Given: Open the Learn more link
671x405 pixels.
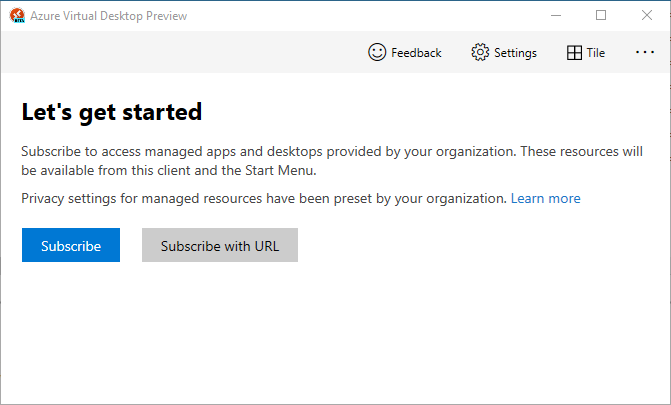Looking at the screenshot, I should click(x=546, y=198).
